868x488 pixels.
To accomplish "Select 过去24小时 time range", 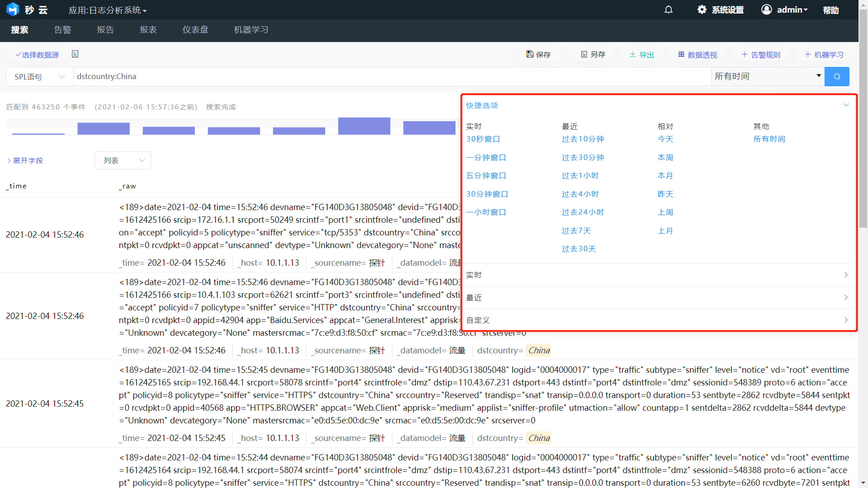I will click(x=583, y=212).
